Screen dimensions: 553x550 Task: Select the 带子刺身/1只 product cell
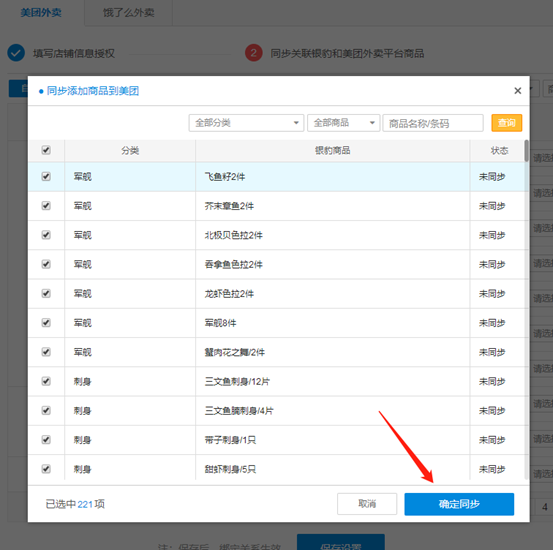(333, 440)
